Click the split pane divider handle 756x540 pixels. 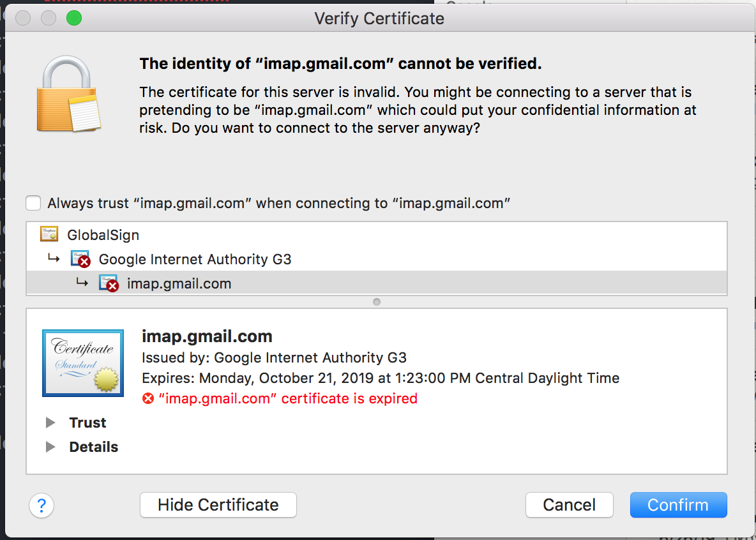[377, 302]
